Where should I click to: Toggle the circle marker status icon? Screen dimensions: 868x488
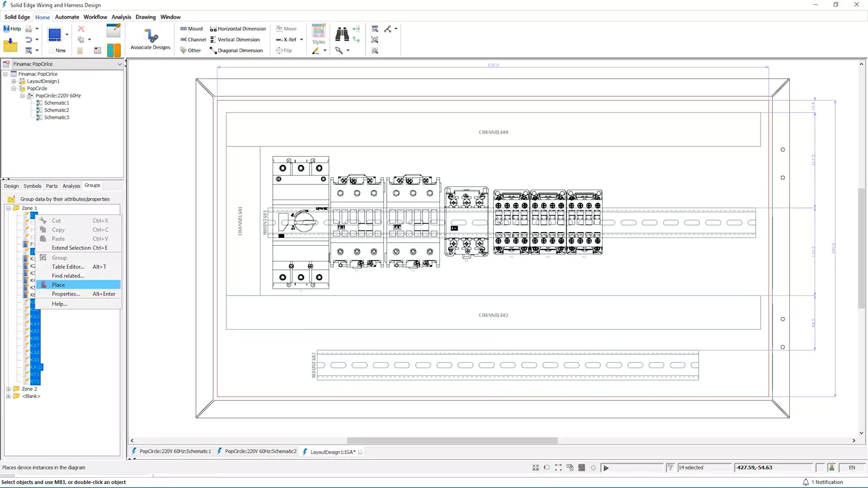[x=547, y=467]
